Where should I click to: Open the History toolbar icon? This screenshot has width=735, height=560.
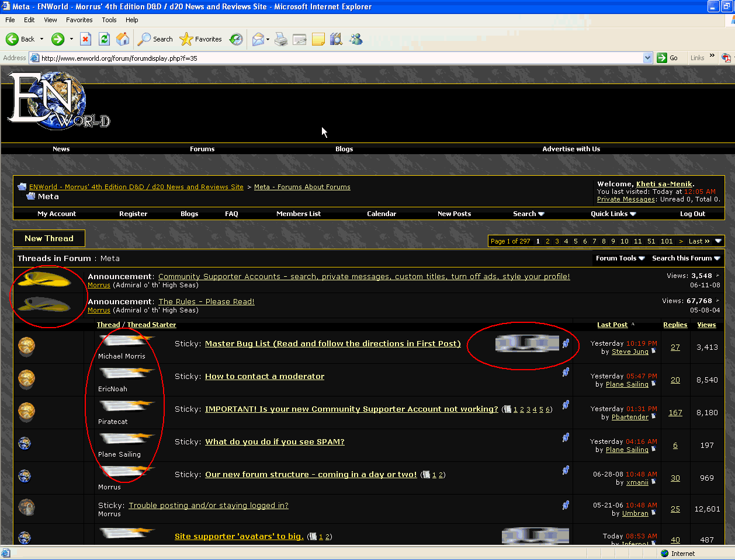pyautogui.click(x=236, y=39)
